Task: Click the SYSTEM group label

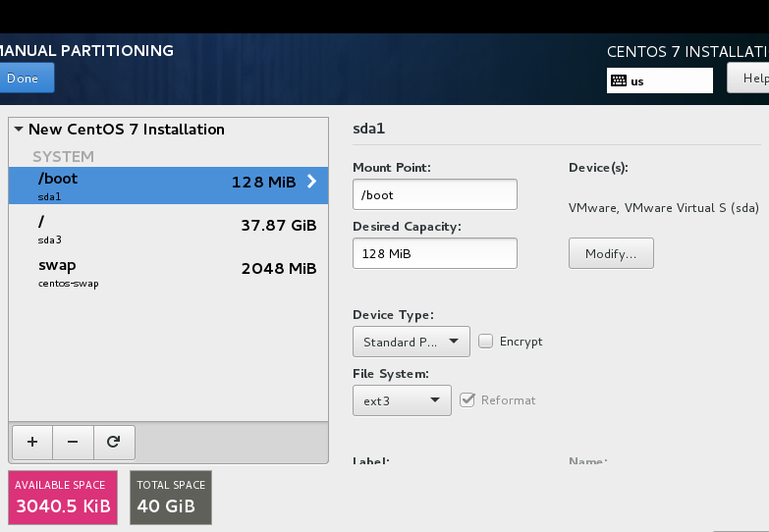Action: tap(63, 156)
